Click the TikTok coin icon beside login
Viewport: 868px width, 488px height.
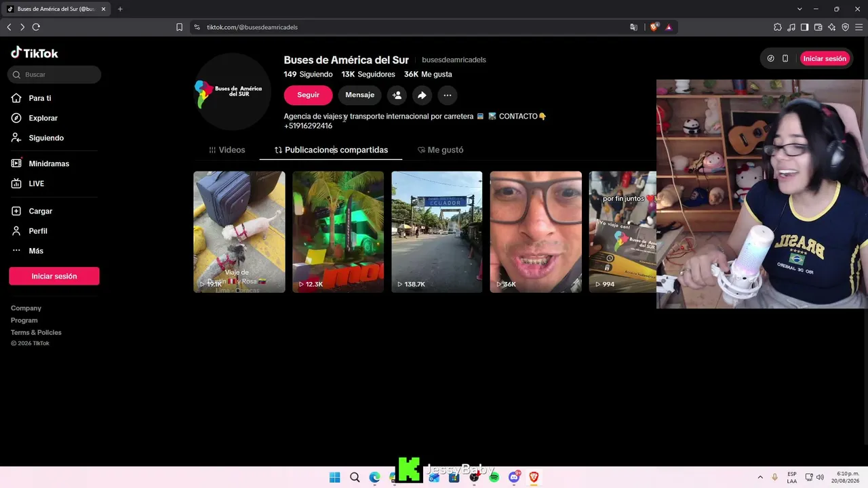(x=770, y=58)
